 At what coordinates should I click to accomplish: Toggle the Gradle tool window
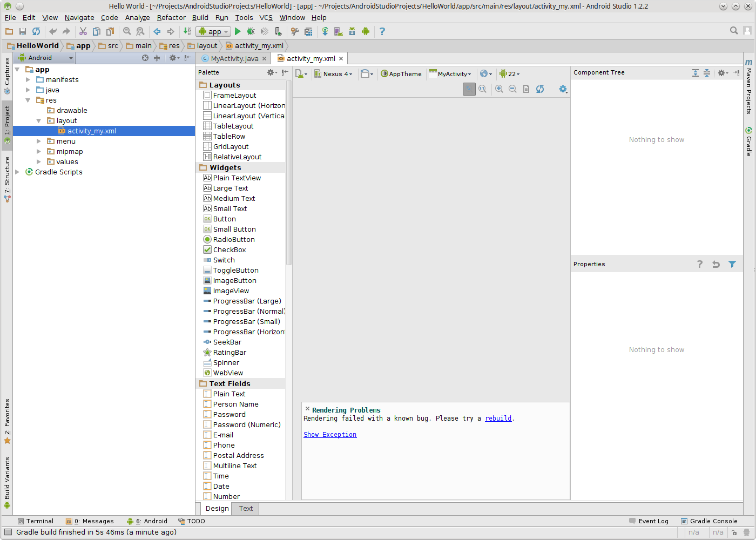749,141
